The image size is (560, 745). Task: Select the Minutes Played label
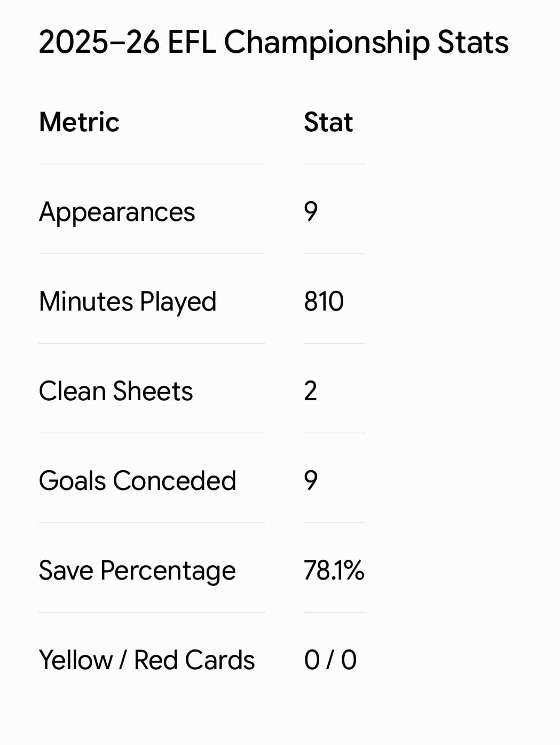pos(128,303)
